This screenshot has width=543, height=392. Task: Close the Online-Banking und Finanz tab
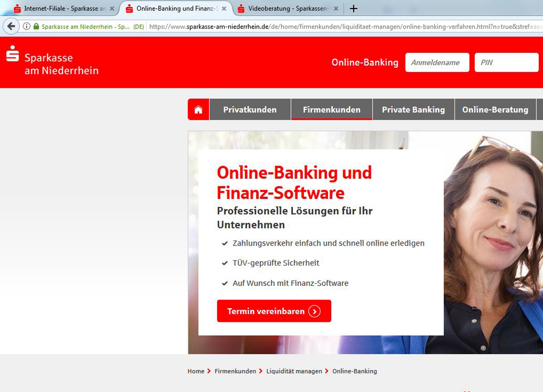[224, 9]
